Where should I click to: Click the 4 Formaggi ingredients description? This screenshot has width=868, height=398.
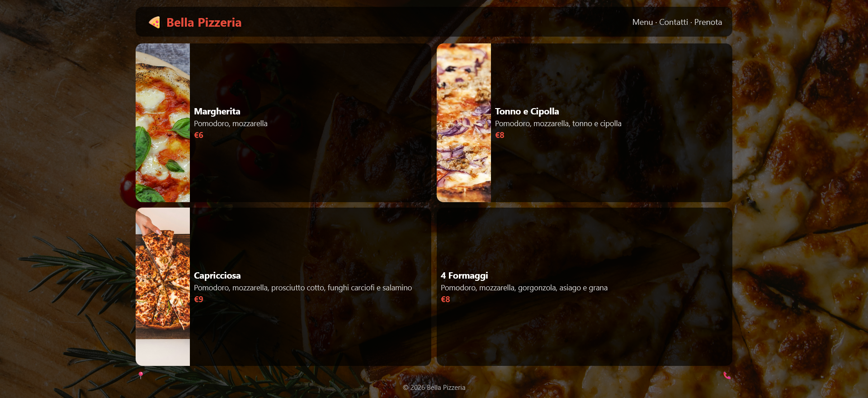click(524, 288)
